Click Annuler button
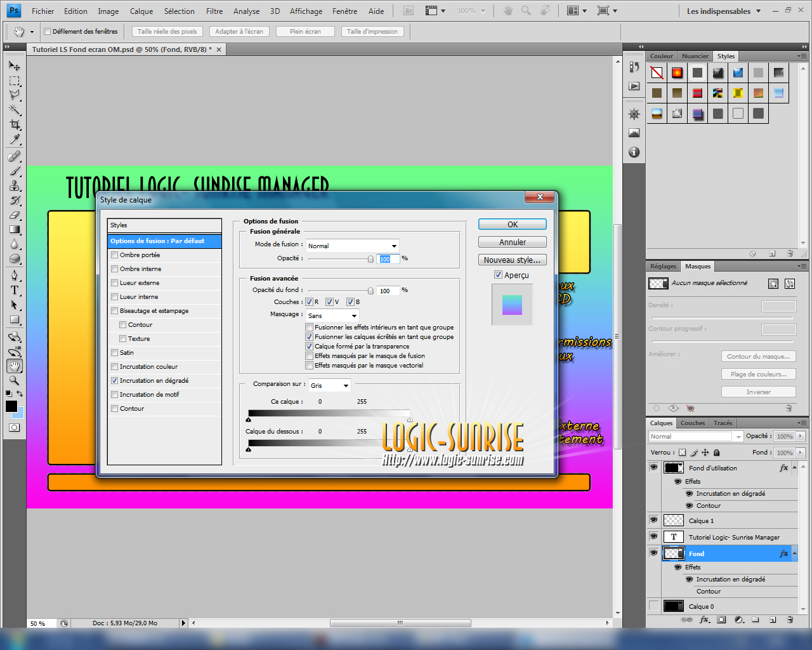Viewport: 812px width, 650px height. tap(513, 242)
